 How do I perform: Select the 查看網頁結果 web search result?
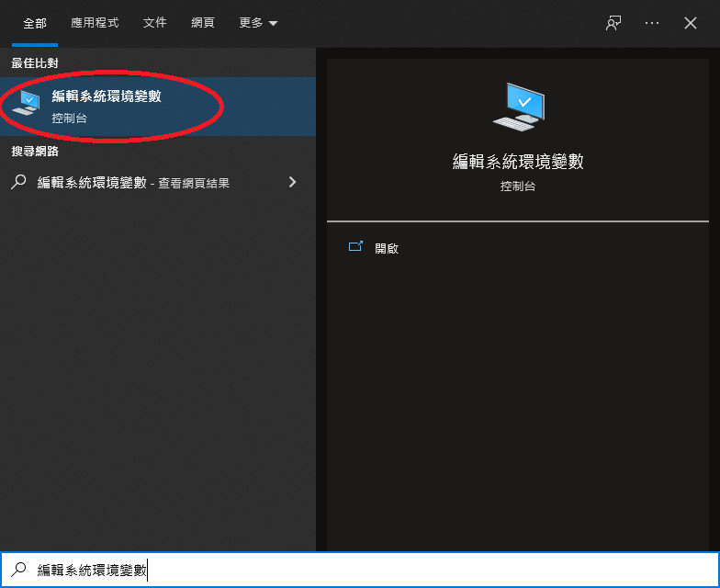[158, 182]
